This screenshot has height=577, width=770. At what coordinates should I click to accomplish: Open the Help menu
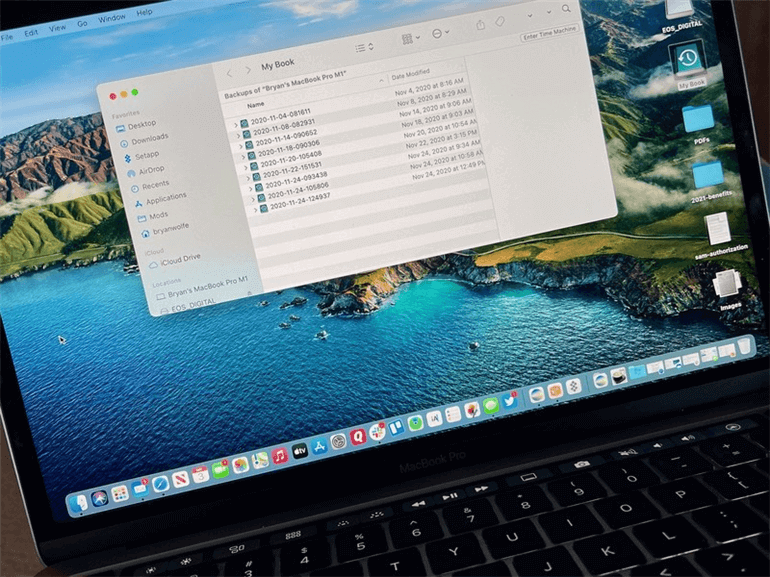pos(144,12)
